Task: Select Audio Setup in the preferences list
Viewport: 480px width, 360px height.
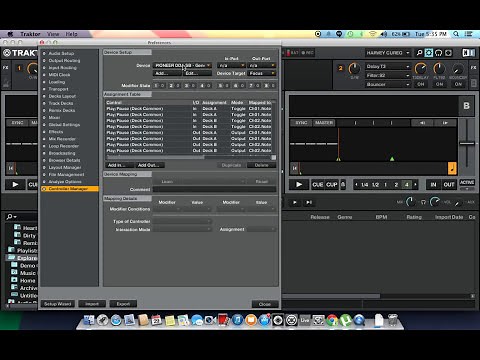Action: pos(61,53)
